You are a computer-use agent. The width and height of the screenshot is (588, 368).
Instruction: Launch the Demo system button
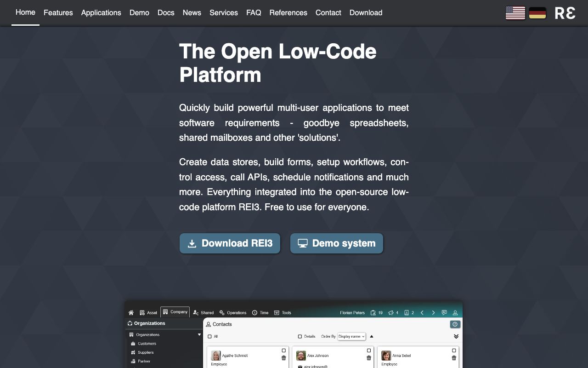[337, 243]
